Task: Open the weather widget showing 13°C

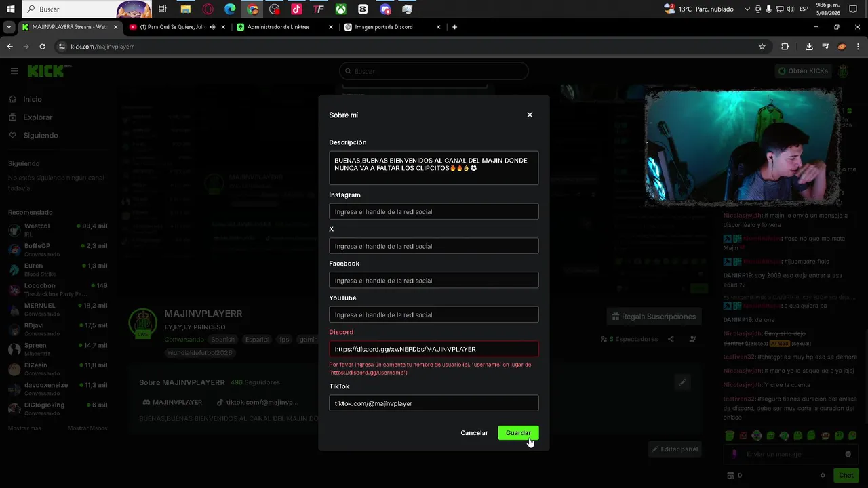Action: (700, 9)
